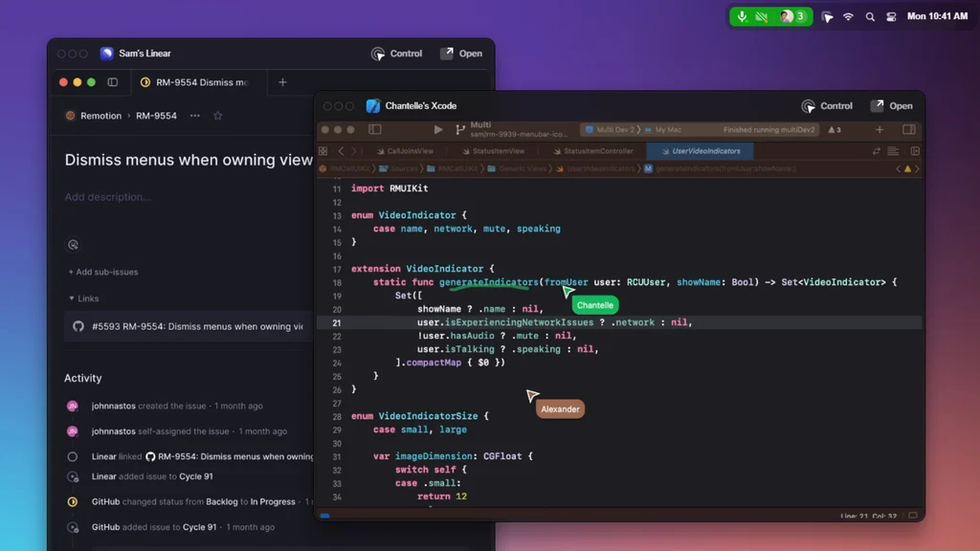Open the Generic Views folder in jump bar
The image size is (980, 551).
[516, 168]
